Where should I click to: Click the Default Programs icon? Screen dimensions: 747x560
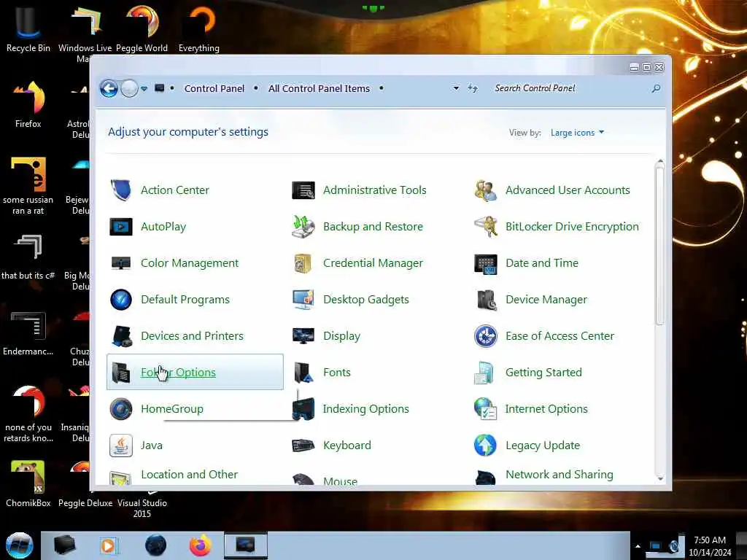click(121, 300)
